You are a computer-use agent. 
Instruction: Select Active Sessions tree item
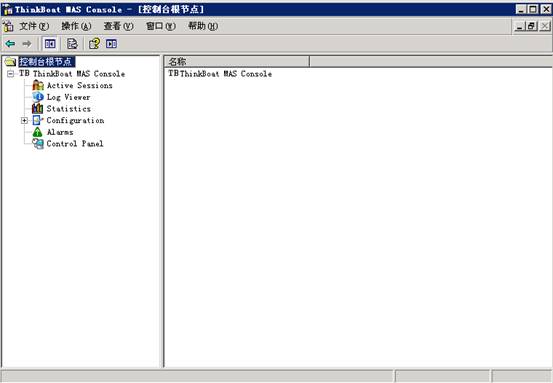(80, 85)
